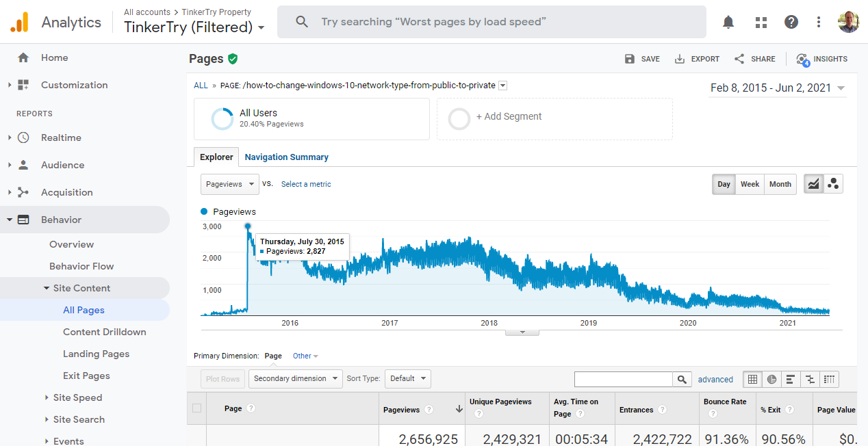This screenshot has height=446, width=868.
Task: Open the Other primary dimension dropdown
Action: pyautogui.click(x=305, y=356)
